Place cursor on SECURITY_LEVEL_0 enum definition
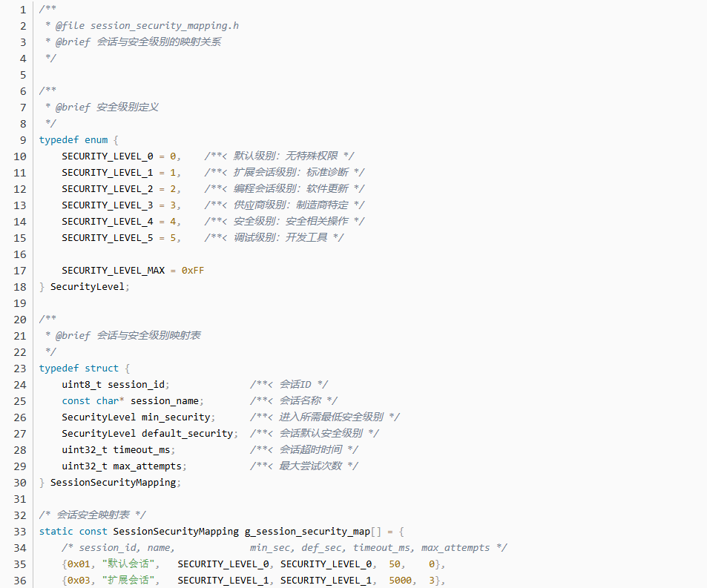Viewport: 707px width, 588px height. (107, 156)
